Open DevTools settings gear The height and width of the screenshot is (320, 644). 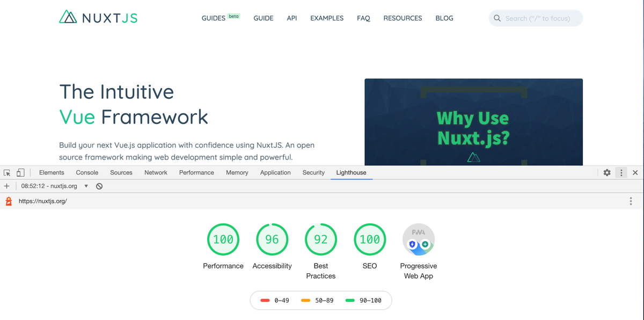pyautogui.click(x=607, y=172)
